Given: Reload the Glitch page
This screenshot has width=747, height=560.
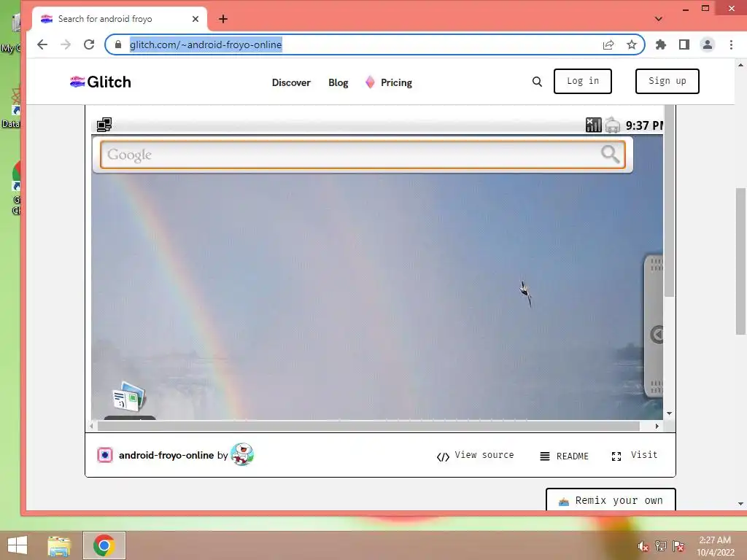Looking at the screenshot, I should coord(89,44).
